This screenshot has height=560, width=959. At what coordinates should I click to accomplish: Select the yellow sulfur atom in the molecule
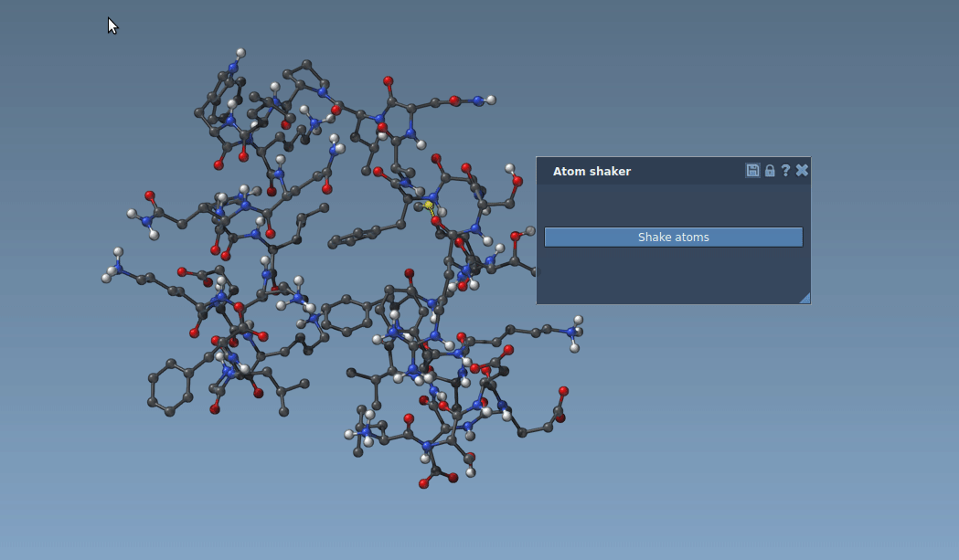[429, 204]
